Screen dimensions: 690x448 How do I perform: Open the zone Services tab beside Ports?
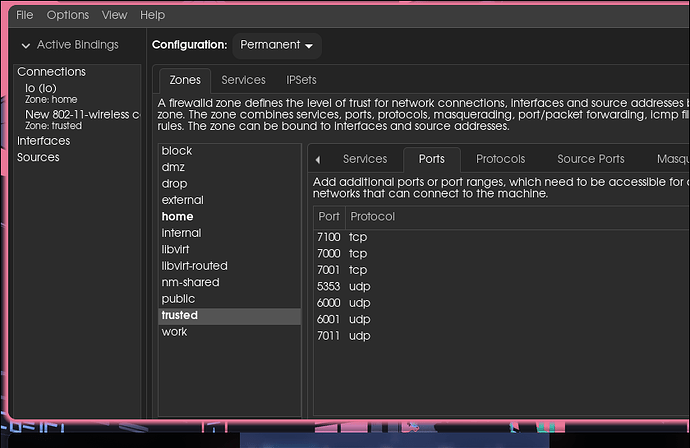tap(365, 159)
